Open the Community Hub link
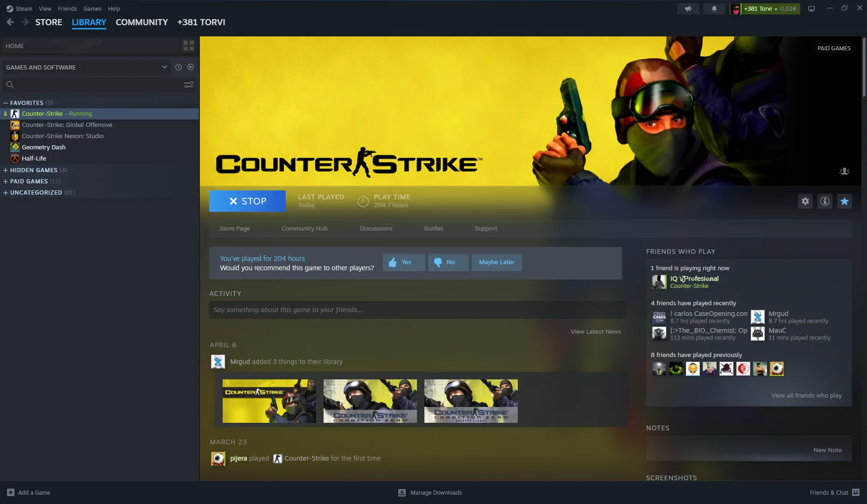This screenshot has height=504, width=867. click(x=304, y=229)
